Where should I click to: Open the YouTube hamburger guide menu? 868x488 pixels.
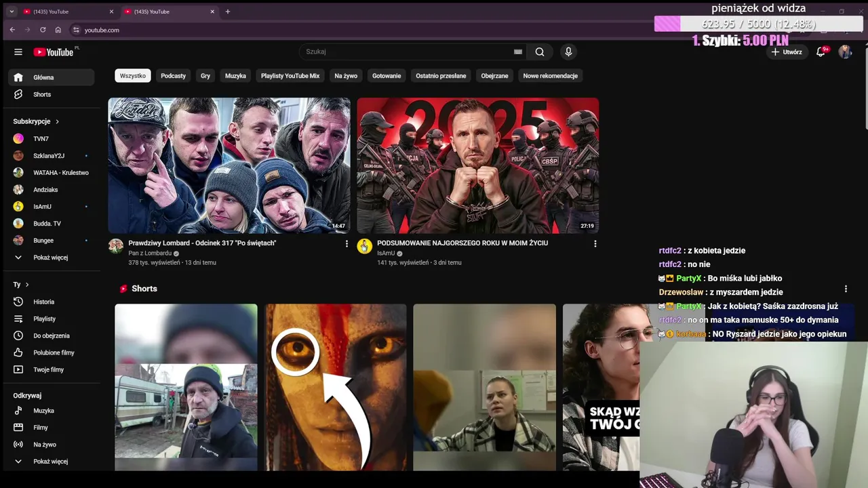(18, 52)
